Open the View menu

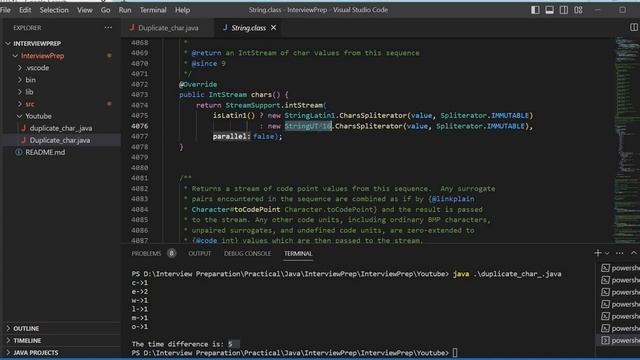84,10
